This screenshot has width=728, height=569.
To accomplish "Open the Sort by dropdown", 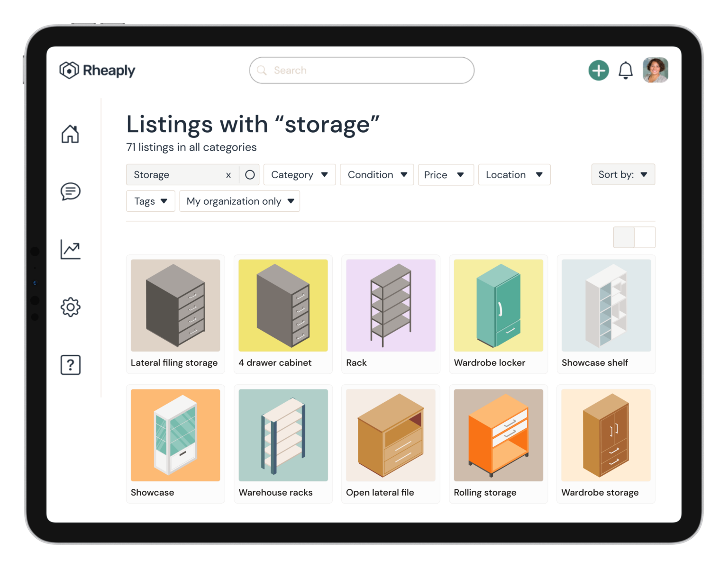I will 623,174.
